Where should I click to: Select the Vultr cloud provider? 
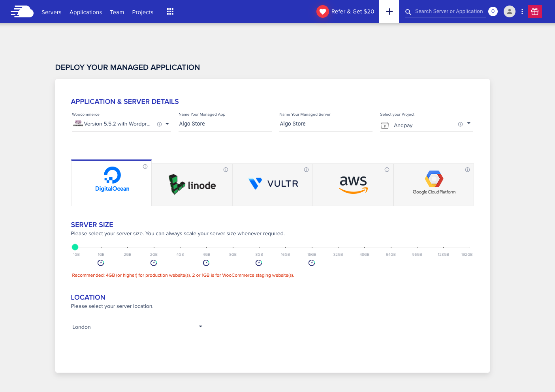tap(273, 183)
